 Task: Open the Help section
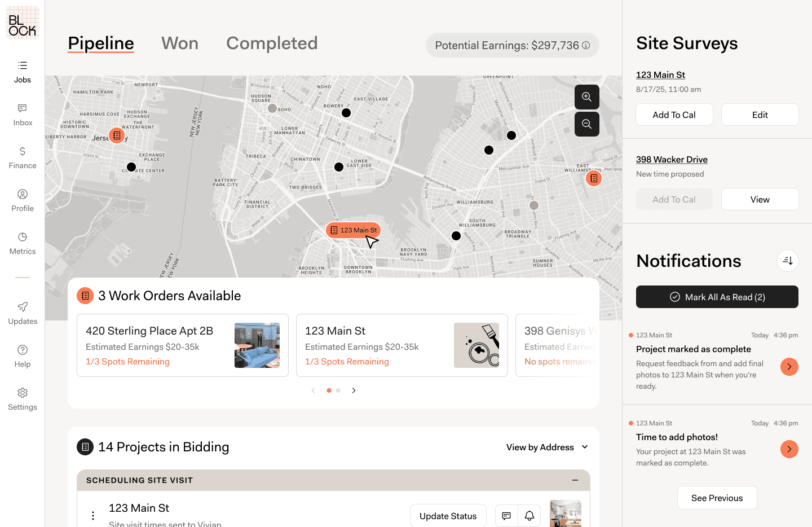pos(23,357)
